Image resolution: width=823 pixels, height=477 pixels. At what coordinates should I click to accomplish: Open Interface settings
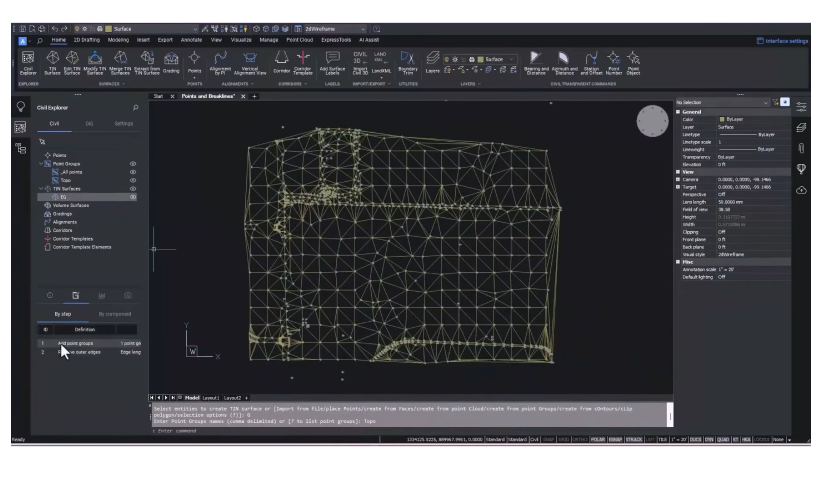785,40
